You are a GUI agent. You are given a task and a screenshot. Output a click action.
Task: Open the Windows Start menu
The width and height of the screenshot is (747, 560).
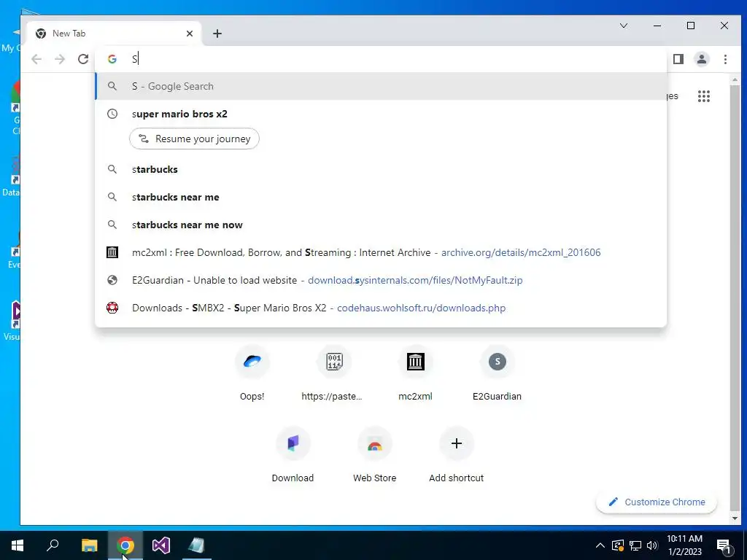18,545
